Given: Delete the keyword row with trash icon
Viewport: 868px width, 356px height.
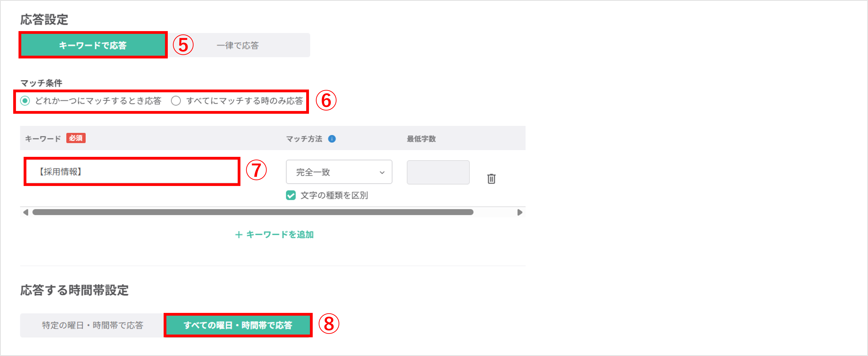Looking at the screenshot, I should coord(491,178).
